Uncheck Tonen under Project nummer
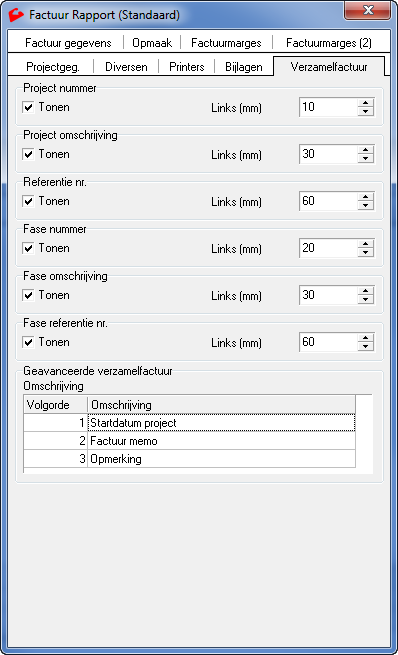This screenshot has width=398, height=655. click(28, 107)
